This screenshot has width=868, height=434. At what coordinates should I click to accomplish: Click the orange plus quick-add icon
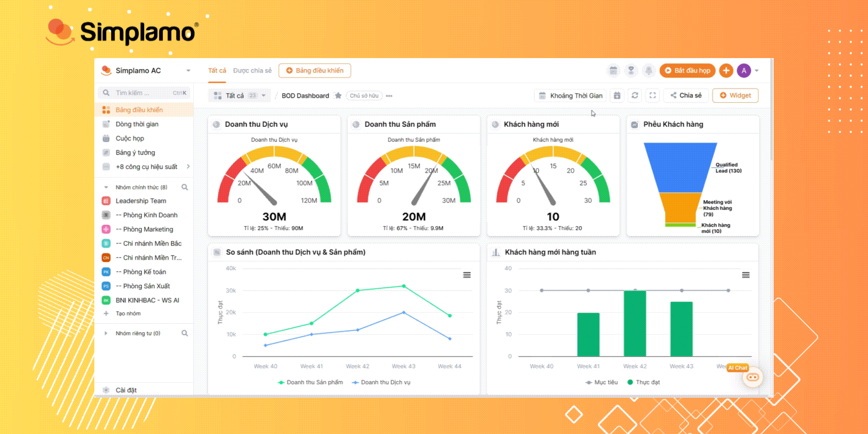click(726, 70)
